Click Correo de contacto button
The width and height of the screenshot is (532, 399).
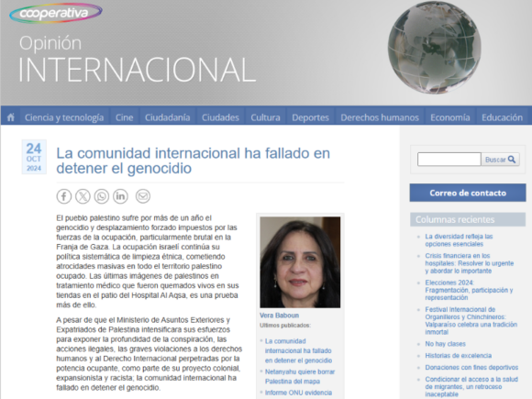click(x=468, y=193)
